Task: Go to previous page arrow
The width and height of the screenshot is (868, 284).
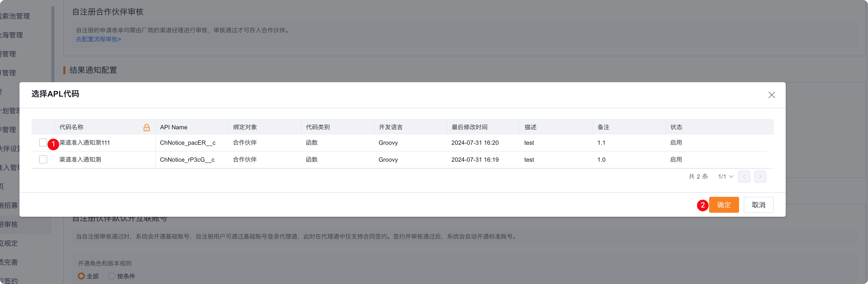Action: [744, 177]
